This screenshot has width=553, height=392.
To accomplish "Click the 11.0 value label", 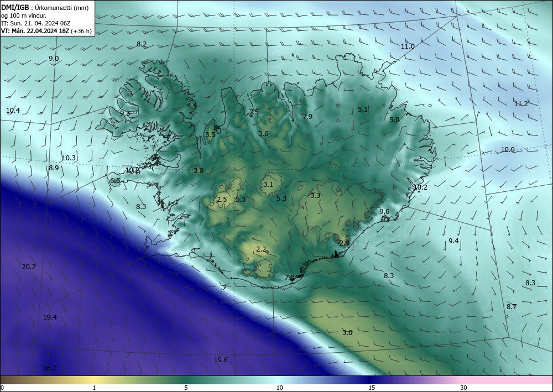I will click(x=408, y=46).
